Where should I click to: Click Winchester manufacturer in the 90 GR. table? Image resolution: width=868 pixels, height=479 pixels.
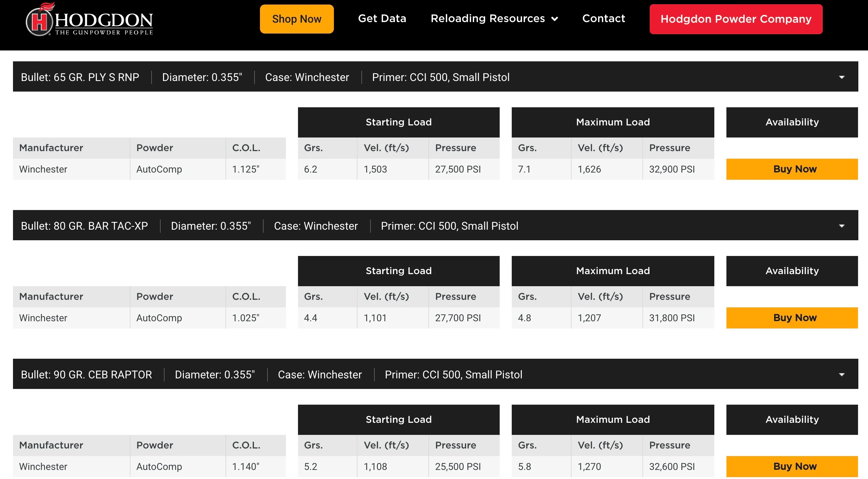(43, 467)
